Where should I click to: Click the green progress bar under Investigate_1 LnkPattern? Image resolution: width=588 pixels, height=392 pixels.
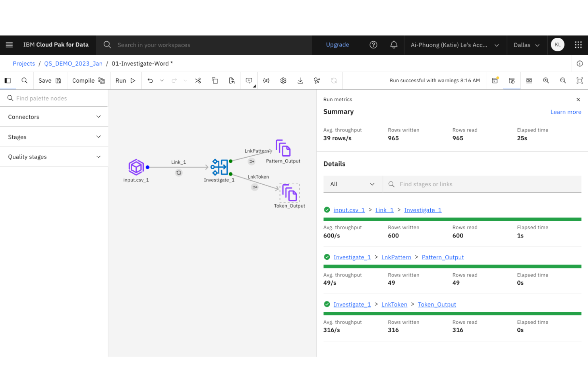pos(452,266)
